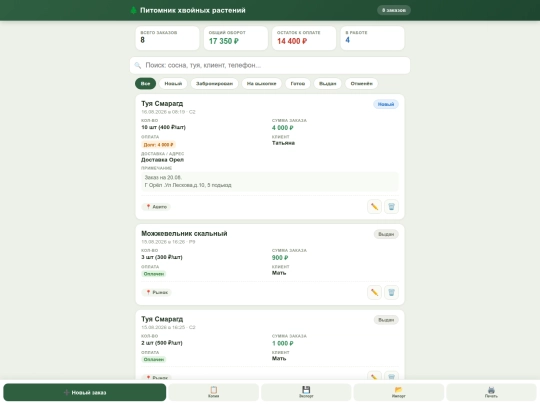This screenshot has height=405, width=540.
Task: Click Оплачен tag on Можжевельник card
Action: click(154, 274)
